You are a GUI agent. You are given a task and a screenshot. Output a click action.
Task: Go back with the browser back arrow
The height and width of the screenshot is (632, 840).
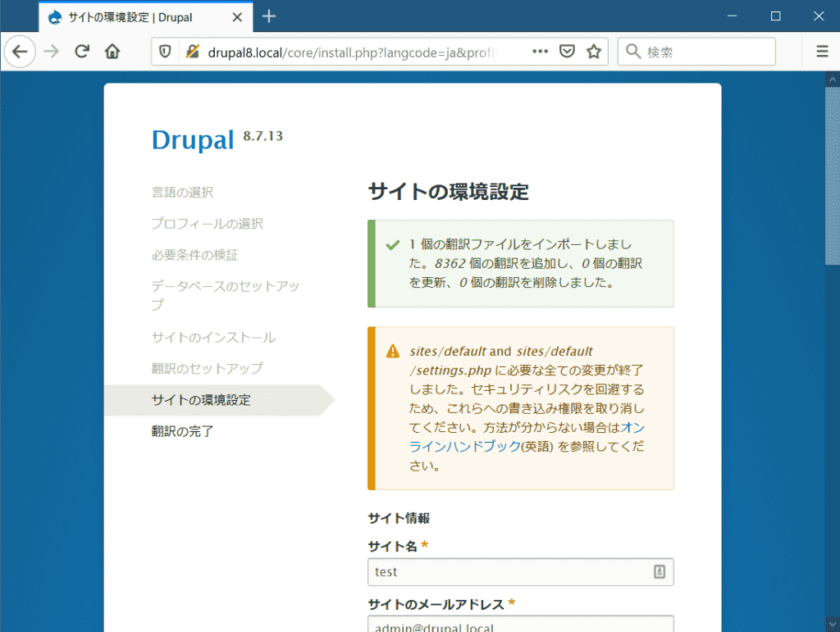point(20,52)
